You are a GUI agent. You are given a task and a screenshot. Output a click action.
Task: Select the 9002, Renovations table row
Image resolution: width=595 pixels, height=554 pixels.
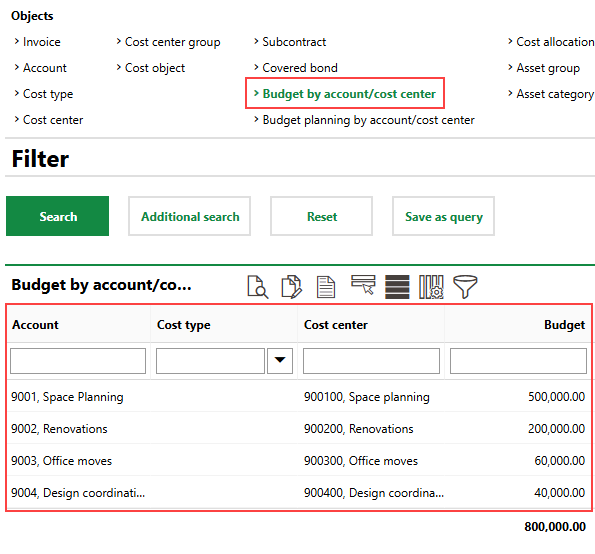point(299,428)
